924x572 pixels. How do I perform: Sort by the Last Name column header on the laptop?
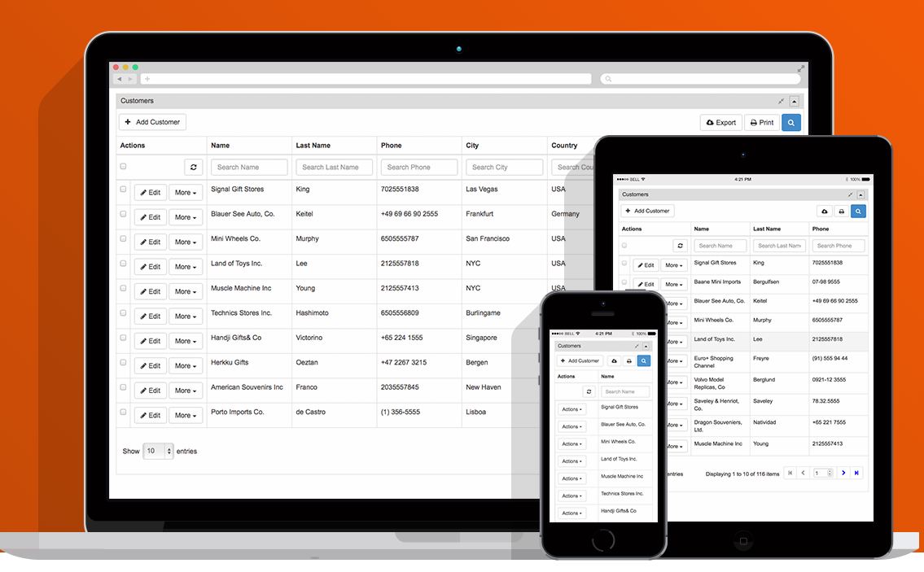click(313, 146)
